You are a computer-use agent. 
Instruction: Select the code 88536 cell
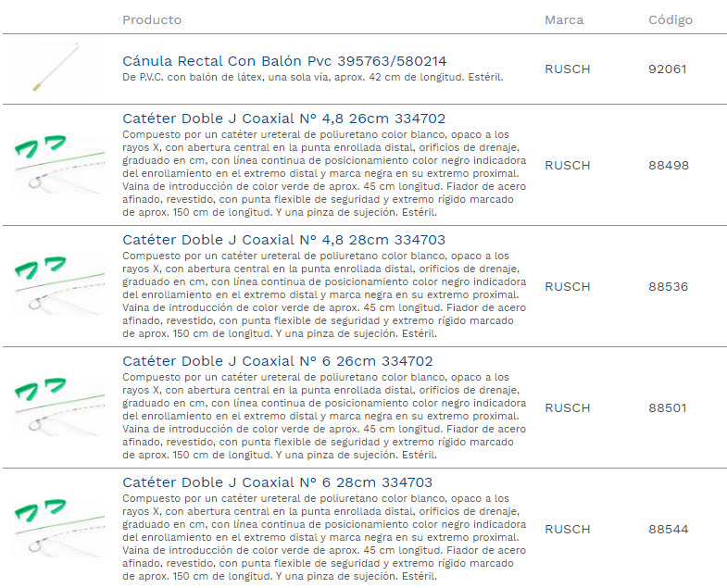click(x=668, y=287)
